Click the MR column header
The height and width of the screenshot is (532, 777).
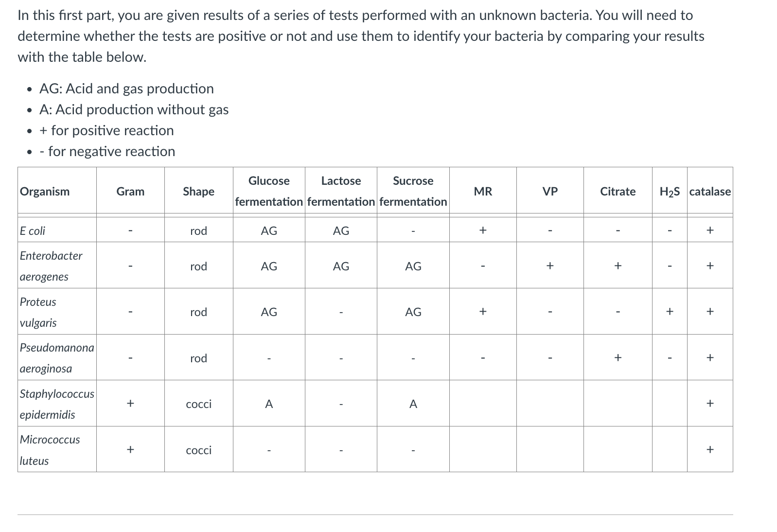tap(483, 191)
